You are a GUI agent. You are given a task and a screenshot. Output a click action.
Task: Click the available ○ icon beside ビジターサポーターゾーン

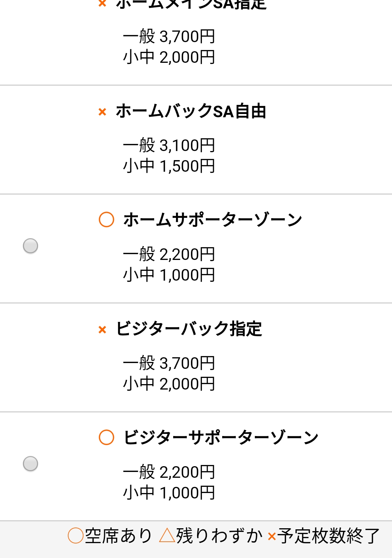click(106, 437)
